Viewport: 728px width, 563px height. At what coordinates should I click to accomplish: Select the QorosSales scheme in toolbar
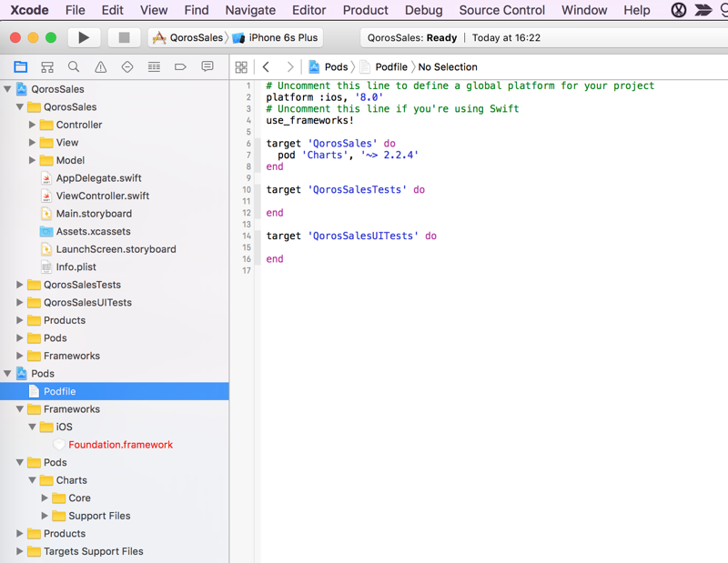click(188, 37)
